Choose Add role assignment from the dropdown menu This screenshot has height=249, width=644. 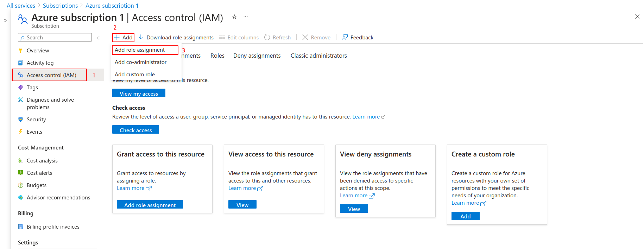(145, 50)
